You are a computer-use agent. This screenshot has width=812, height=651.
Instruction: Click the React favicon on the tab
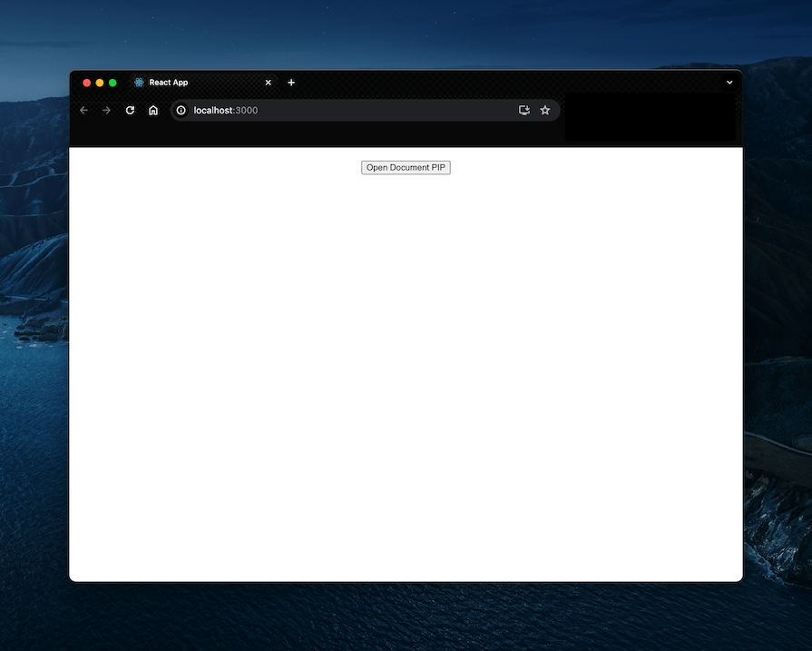(137, 82)
